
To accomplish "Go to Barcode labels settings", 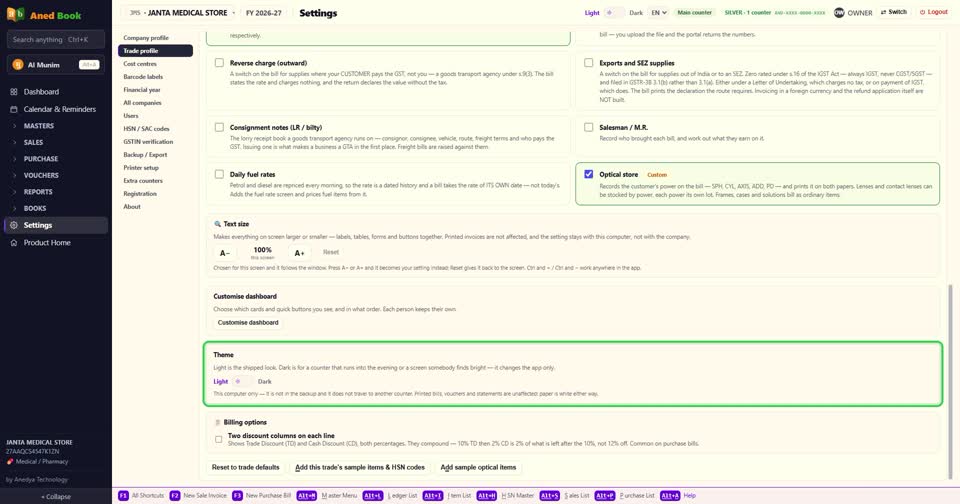I will (x=155, y=77).
